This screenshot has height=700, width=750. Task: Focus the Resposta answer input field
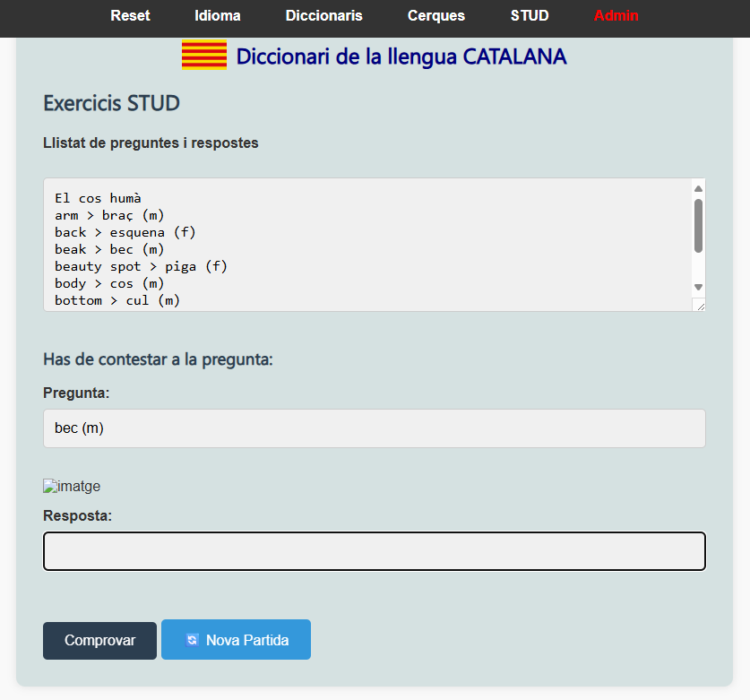click(x=375, y=551)
